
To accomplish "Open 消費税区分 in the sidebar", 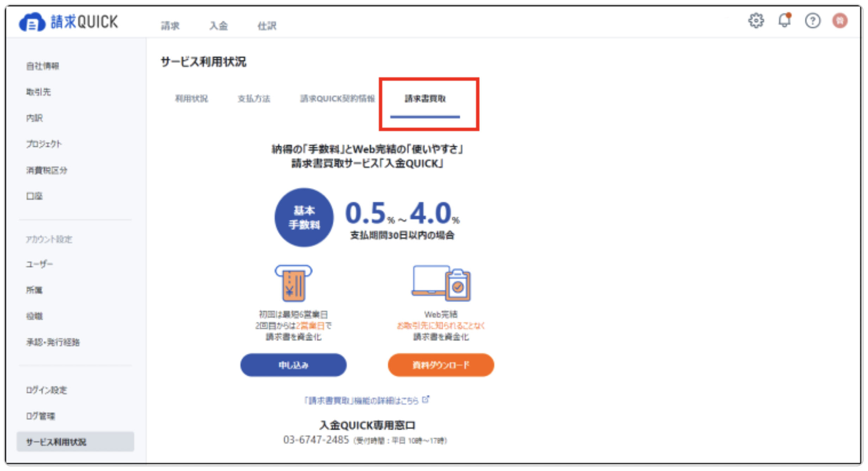I will [x=46, y=170].
